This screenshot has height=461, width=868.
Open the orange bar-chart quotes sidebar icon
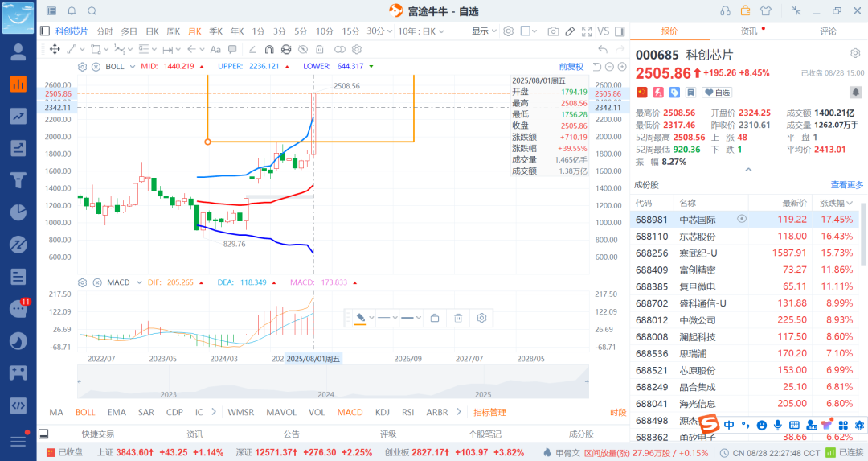coord(18,84)
